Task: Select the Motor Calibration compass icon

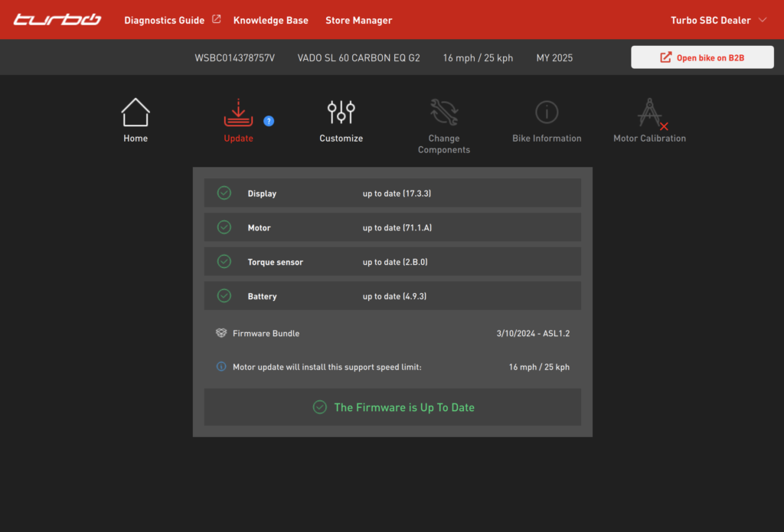Action: click(650, 113)
